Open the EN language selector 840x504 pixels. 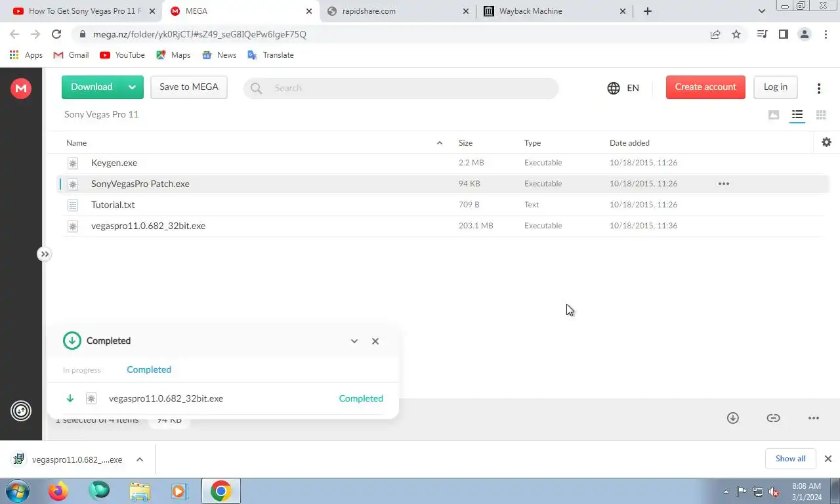[623, 88]
